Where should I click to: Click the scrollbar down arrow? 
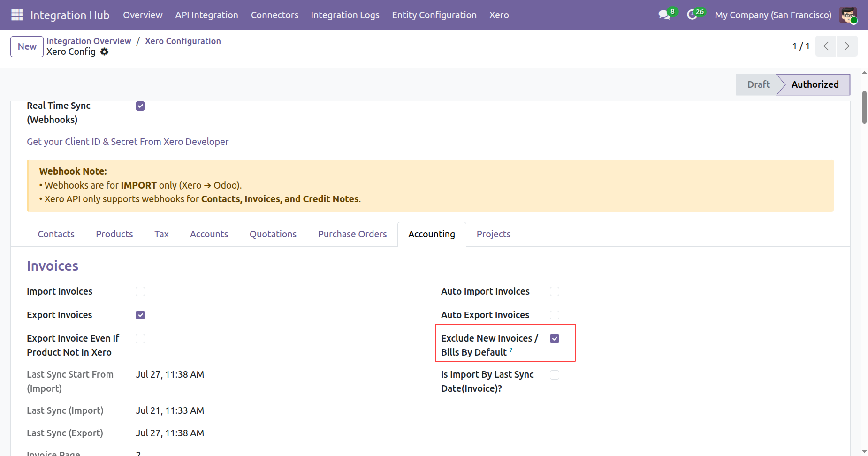pyautogui.click(x=864, y=452)
